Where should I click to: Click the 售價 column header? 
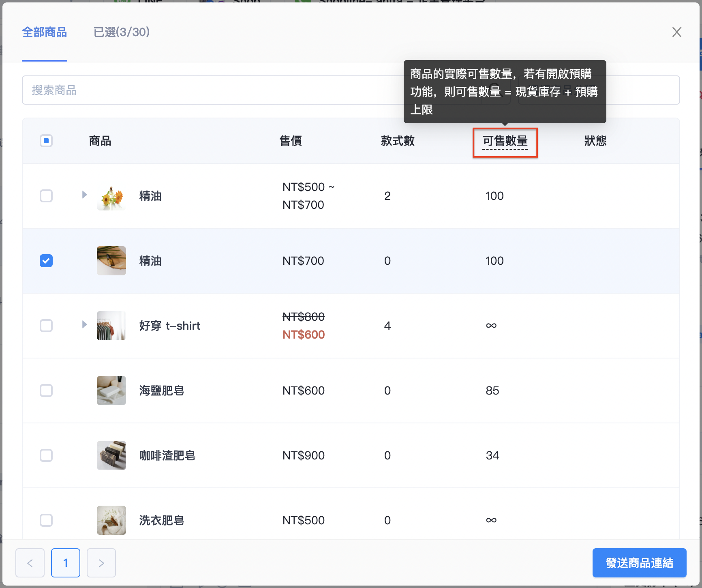291,141
